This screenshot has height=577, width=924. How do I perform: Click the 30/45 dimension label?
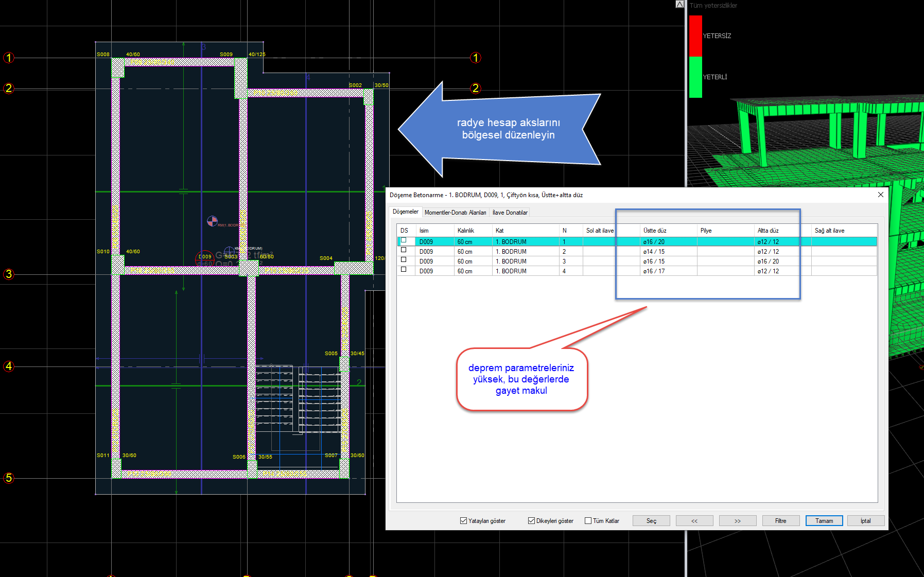pyautogui.click(x=357, y=353)
